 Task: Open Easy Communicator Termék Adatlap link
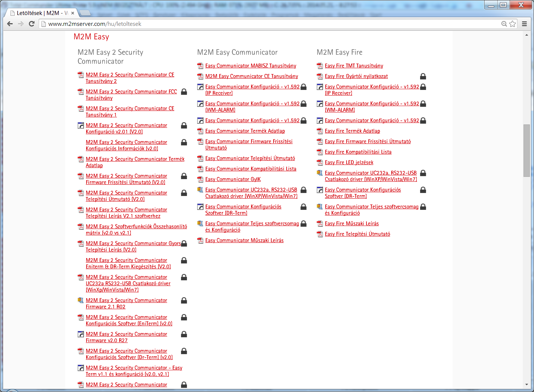[x=245, y=131]
